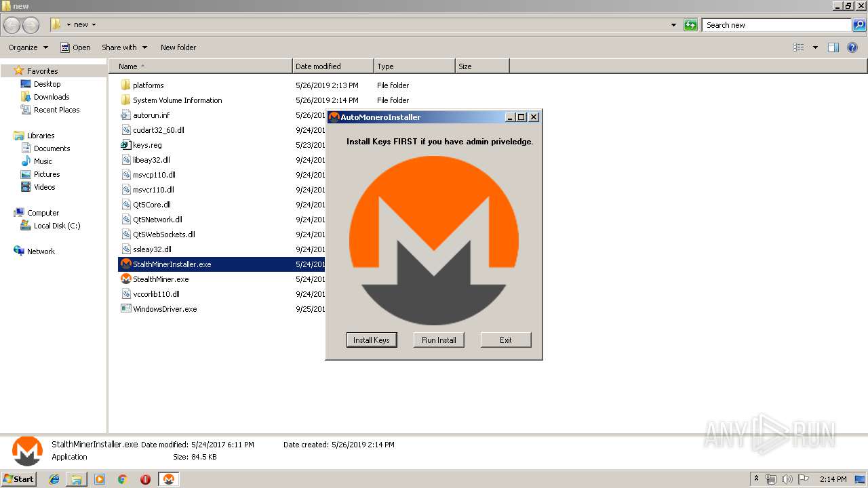Go back using the Explorer back arrow
The image size is (868, 488).
tap(12, 25)
